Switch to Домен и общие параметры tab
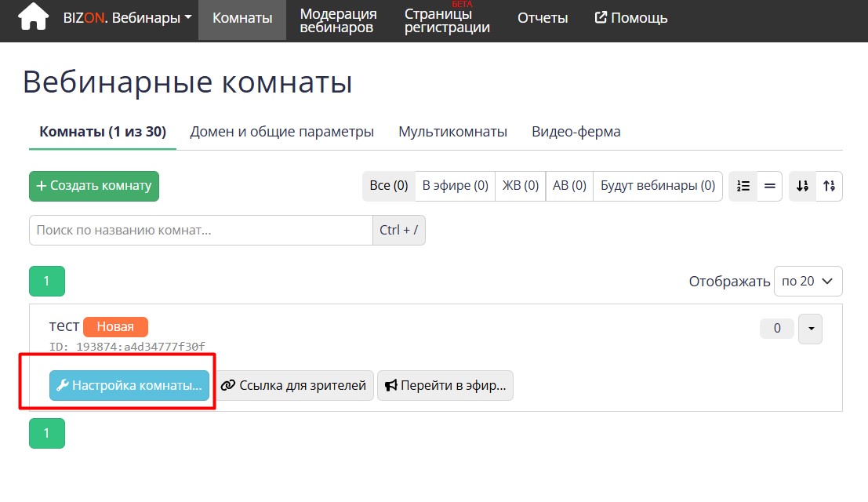 (281, 132)
